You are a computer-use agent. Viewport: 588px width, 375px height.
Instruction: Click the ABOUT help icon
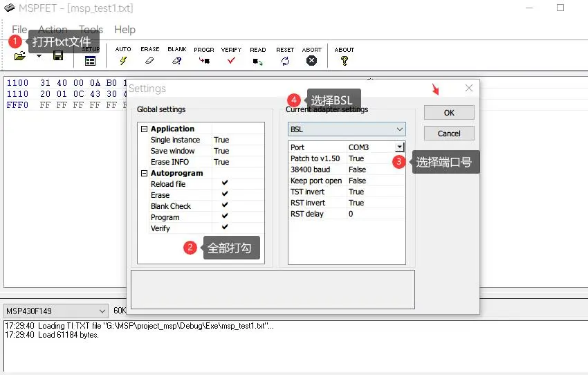pos(344,60)
